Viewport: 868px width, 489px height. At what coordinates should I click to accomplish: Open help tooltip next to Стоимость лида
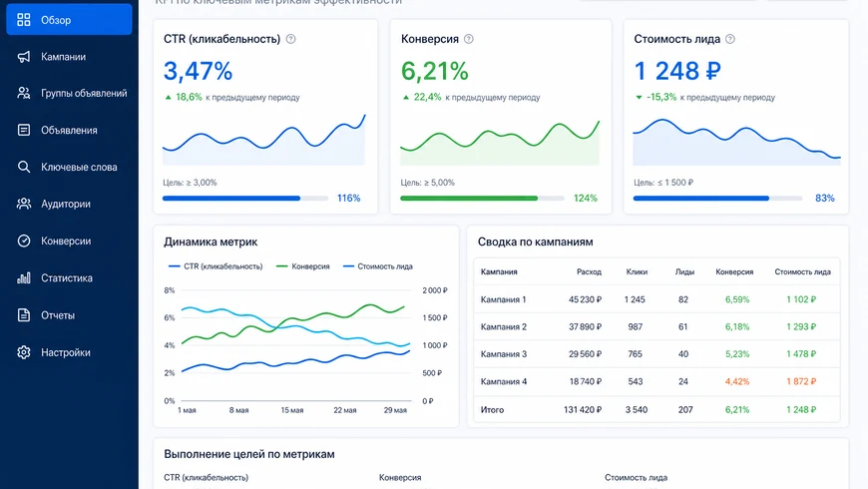click(730, 39)
